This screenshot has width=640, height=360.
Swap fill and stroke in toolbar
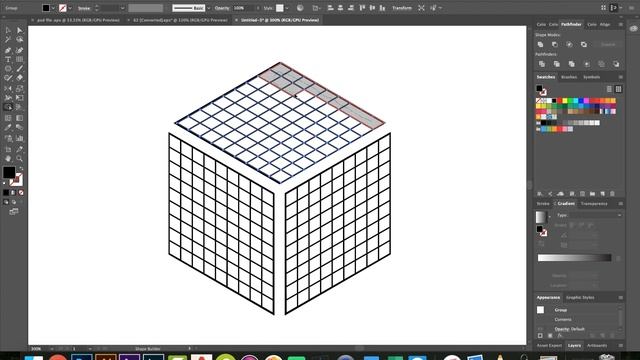pyautogui.click(x=21, y=168)
